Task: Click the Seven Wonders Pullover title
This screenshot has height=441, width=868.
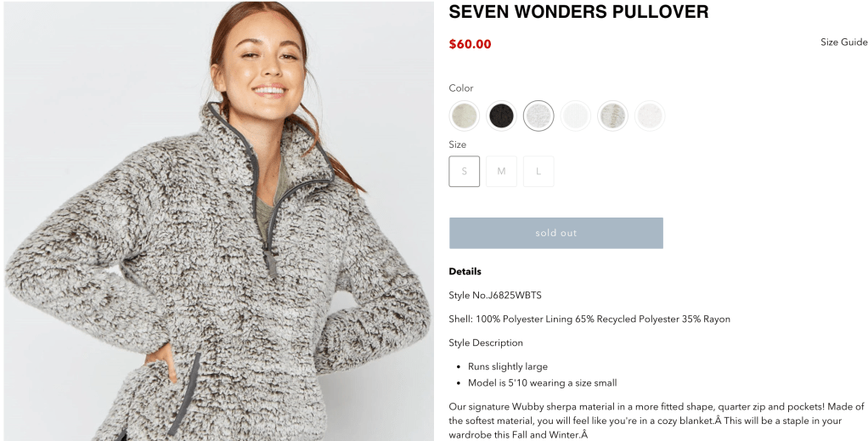Action: 578,12
